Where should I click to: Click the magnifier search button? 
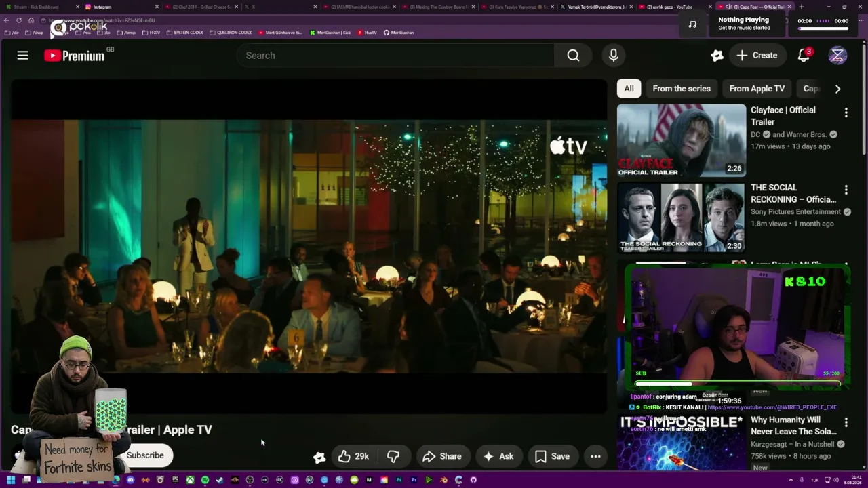[573, 56]
